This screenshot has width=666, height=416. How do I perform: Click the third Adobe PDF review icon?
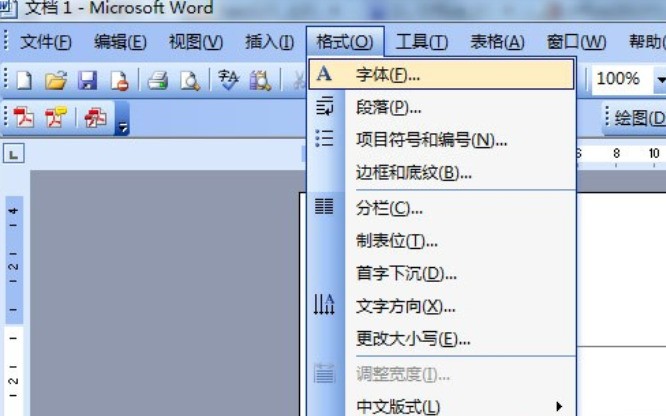pos(96,117)
